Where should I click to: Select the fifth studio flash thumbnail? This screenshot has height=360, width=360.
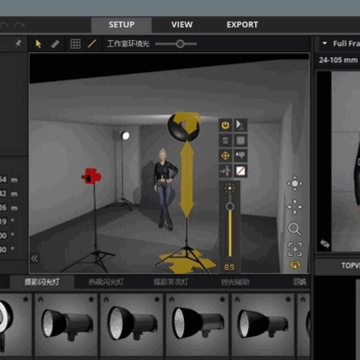tap(263, 325)
